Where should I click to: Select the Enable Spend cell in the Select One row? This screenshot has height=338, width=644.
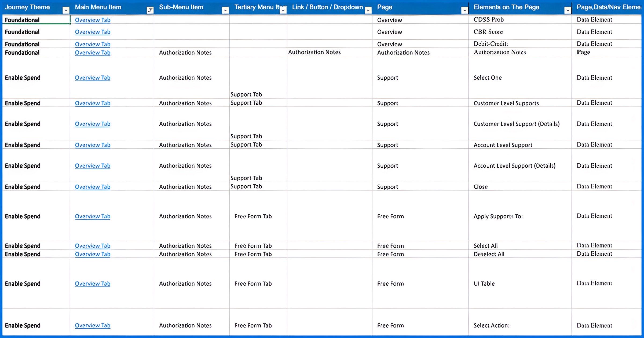[x=36, y=78]
